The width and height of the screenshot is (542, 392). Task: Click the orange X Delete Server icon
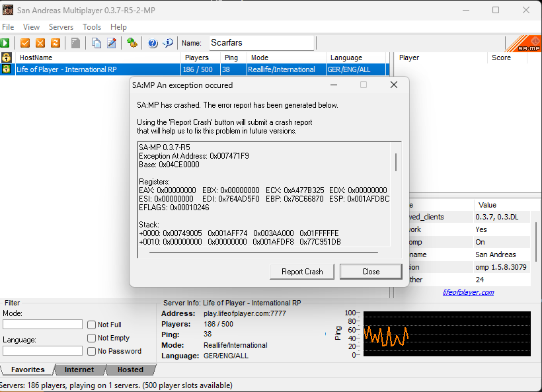pyautogui.click(x=40, y=43)
